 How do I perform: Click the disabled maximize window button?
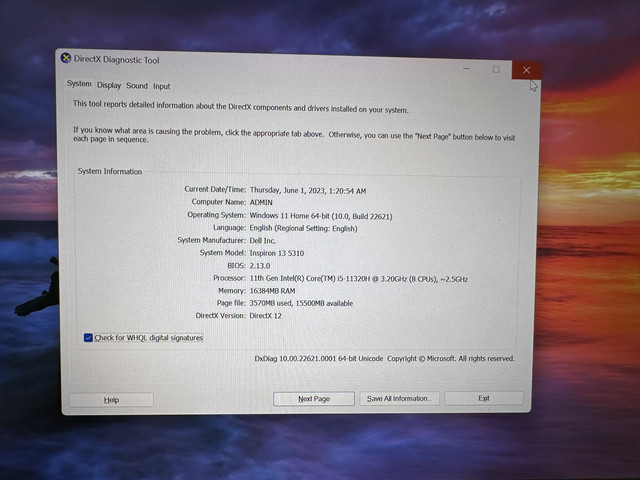[496, 69]
